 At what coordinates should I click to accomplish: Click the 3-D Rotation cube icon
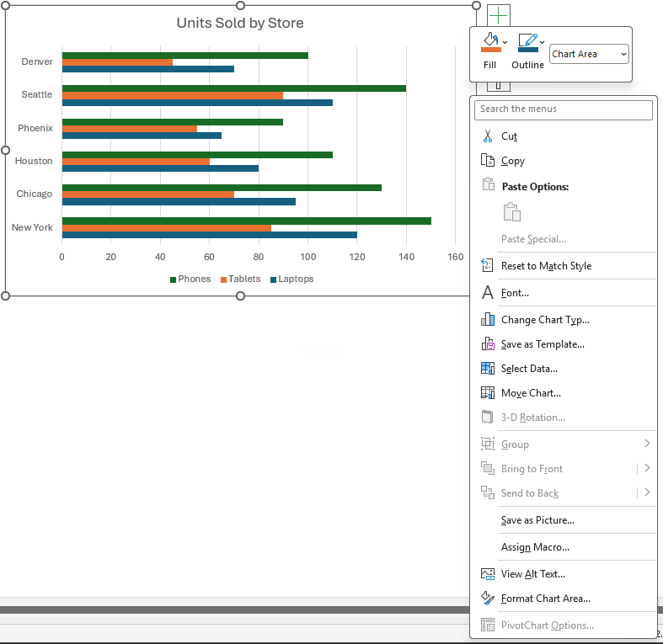coord(487,417)
